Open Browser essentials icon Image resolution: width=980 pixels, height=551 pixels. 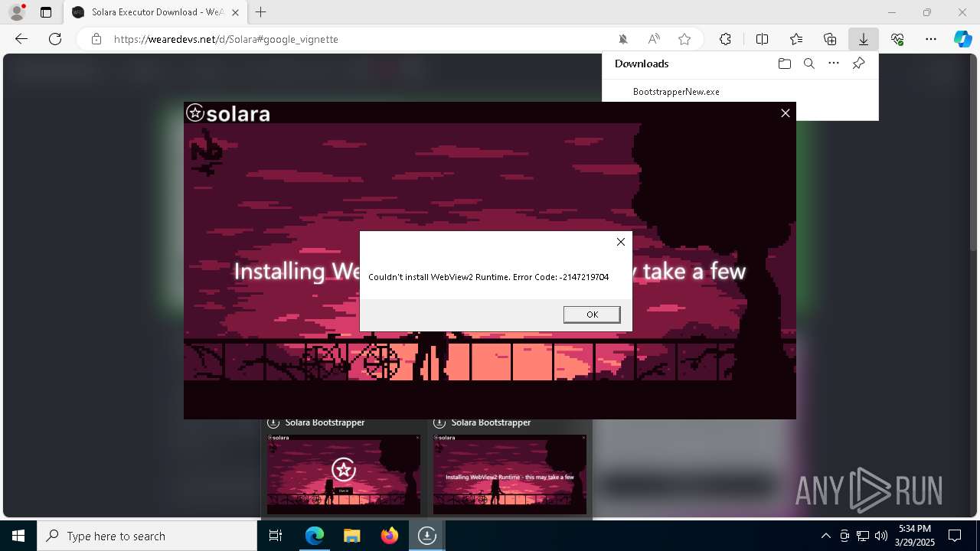pos(897,39)
